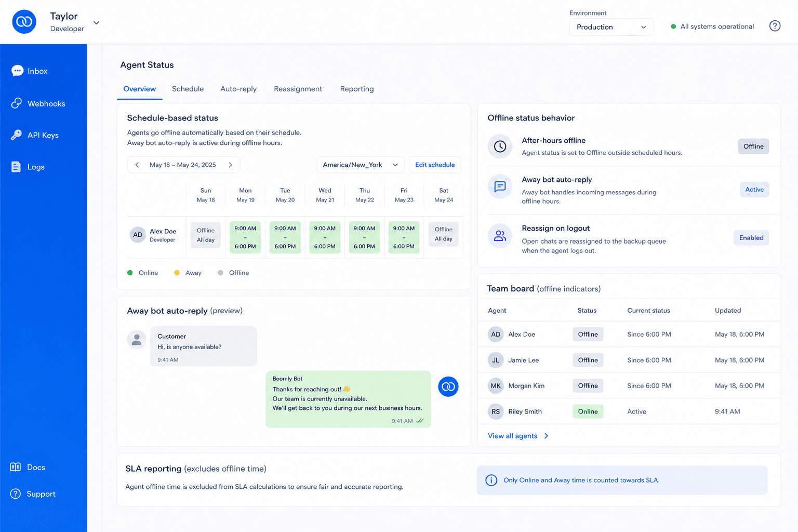Click the MK avatar for Morgan Kim
Image resolution: width=798 pixels, height=532 pixels.
[x=496, y=385]
